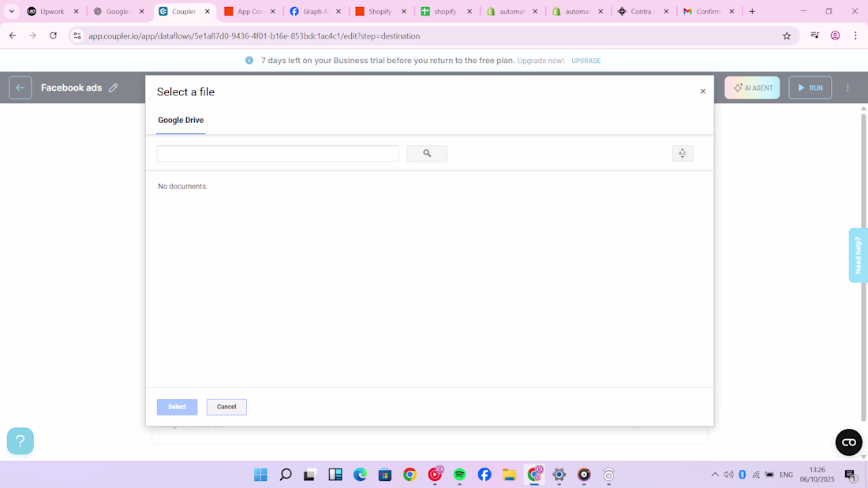Click the Select button
Viewport: 868px width, 488px height.
(x=177, y=407)
